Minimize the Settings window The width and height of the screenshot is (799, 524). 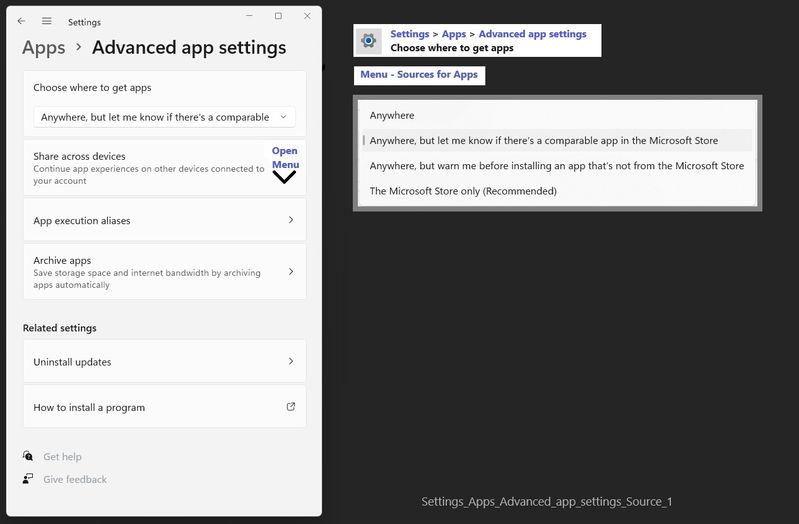point(249,16)
